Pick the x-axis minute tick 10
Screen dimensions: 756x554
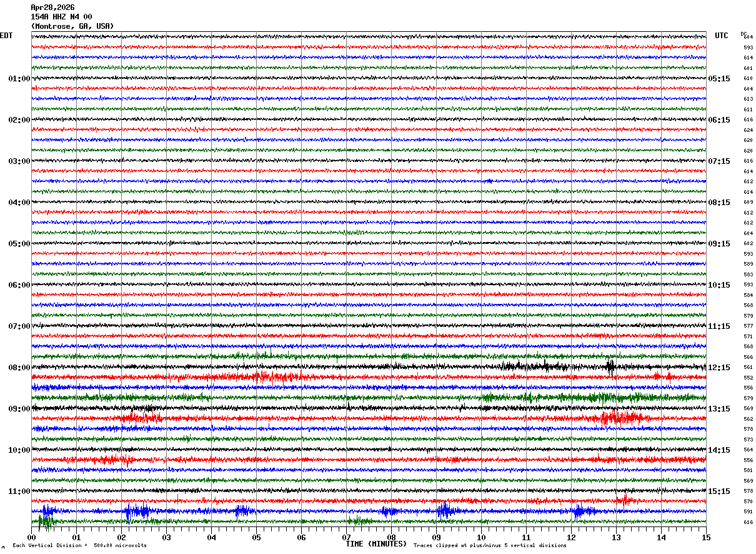click(x=481, y=537)
